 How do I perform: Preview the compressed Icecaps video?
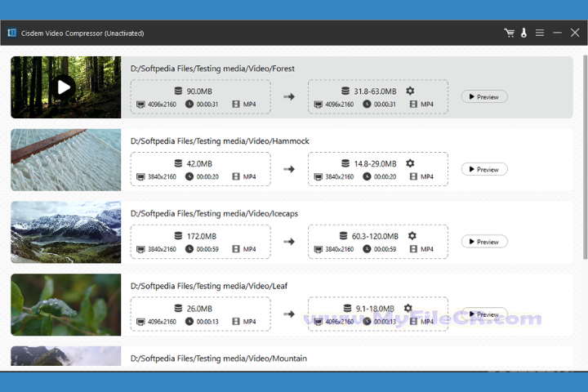tap(484, 242)
